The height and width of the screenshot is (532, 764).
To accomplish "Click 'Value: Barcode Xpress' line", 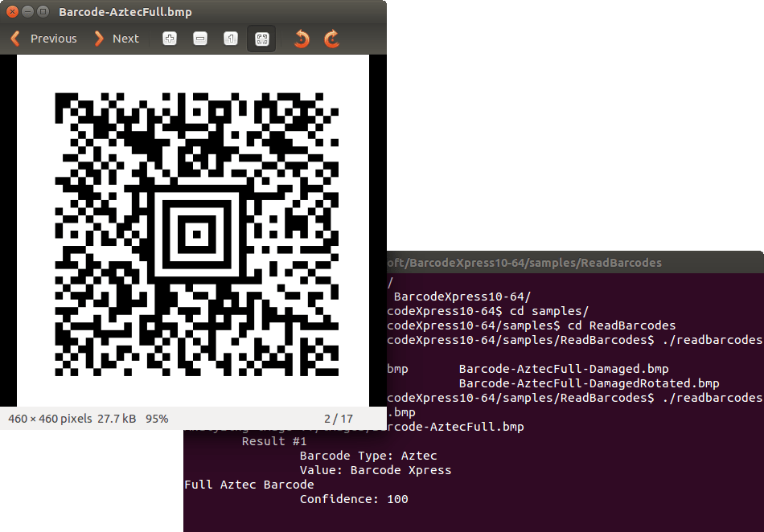I will coord(376,470).
